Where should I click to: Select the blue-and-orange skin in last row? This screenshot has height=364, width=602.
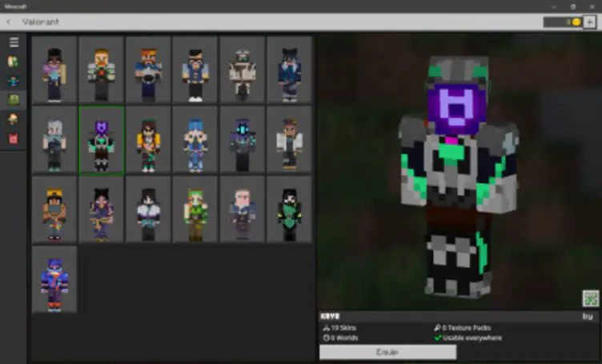click(54, 280)
